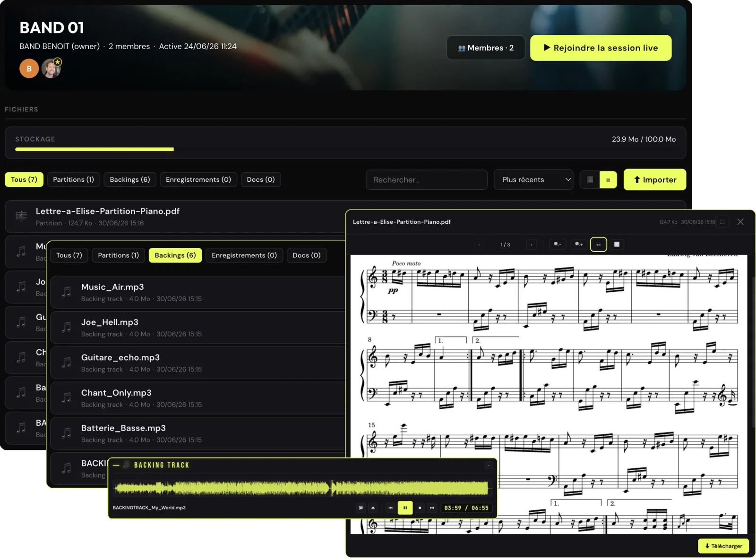
Task: Fit PDF to width
Action: 599,245
